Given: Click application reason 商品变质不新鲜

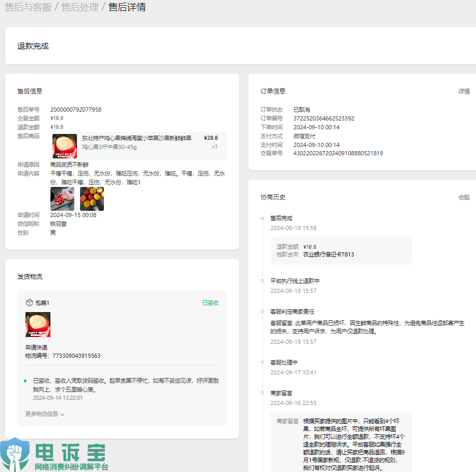Looking at the screenshot, I should (x=69, y=165).
